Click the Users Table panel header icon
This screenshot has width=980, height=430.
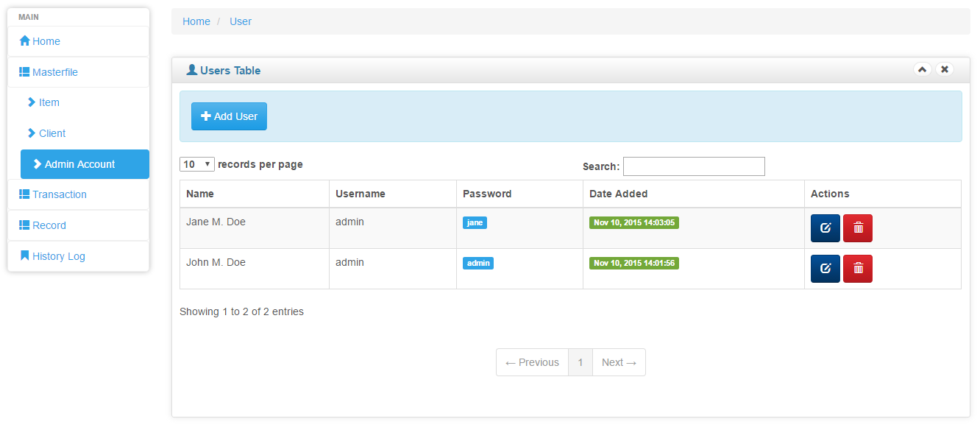[x=191, y=69]
